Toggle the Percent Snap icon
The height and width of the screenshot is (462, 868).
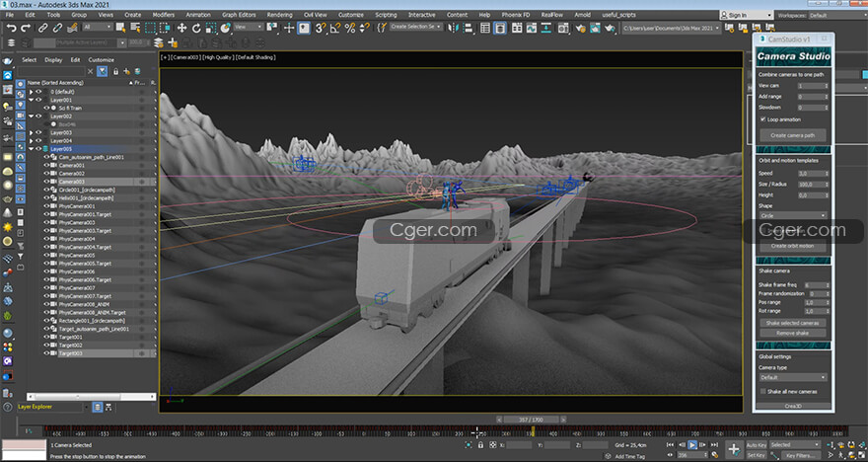350,27
